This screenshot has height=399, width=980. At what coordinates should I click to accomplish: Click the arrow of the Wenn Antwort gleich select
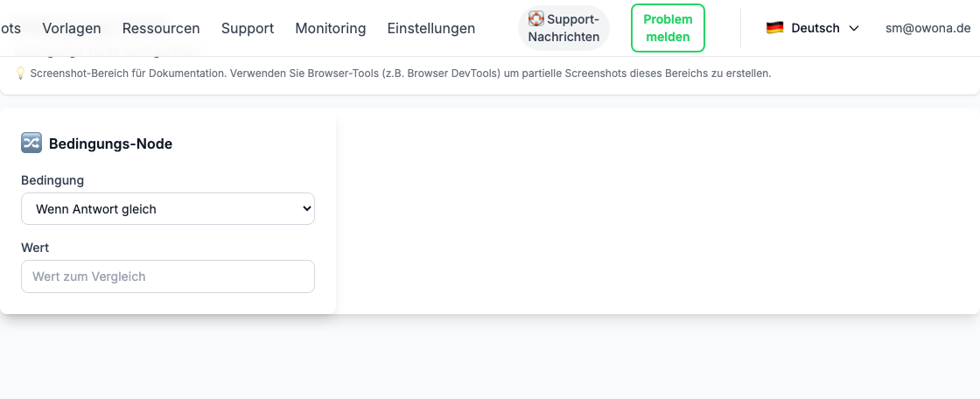306,209
